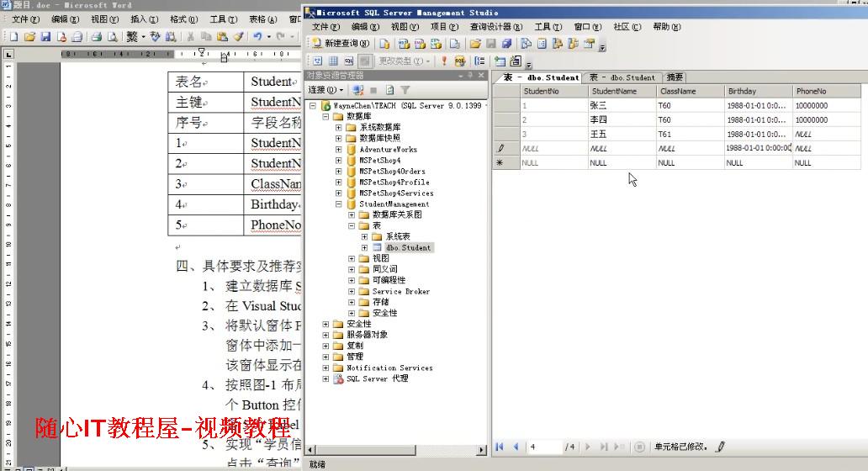Click the Save All icon in SSMS toolbar
Image resolution: width=868 pixels, height=471 pixels.
[506, 44]
